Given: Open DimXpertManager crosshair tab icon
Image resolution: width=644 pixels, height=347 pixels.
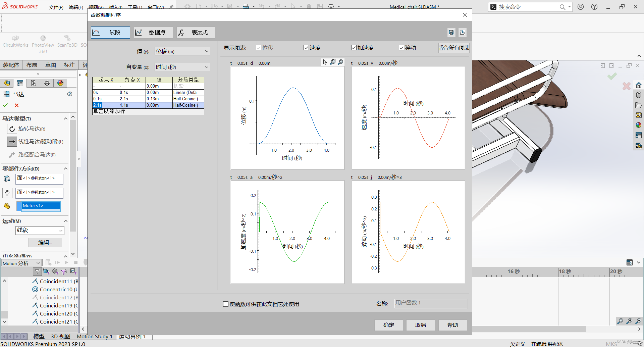Looking at the screenshot, I should (x=47, y=83).
